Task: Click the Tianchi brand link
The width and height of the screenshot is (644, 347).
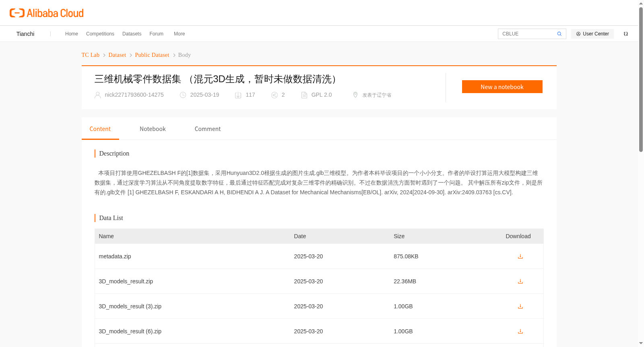Action: [25, 34]
